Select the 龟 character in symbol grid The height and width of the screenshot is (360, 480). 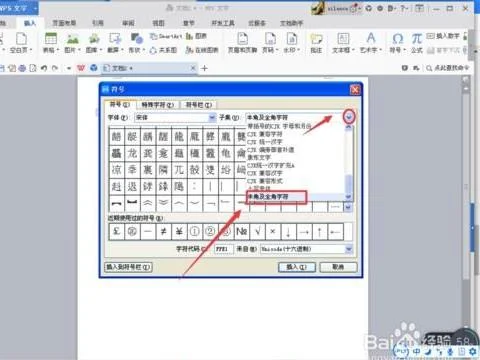click(226, 153)
